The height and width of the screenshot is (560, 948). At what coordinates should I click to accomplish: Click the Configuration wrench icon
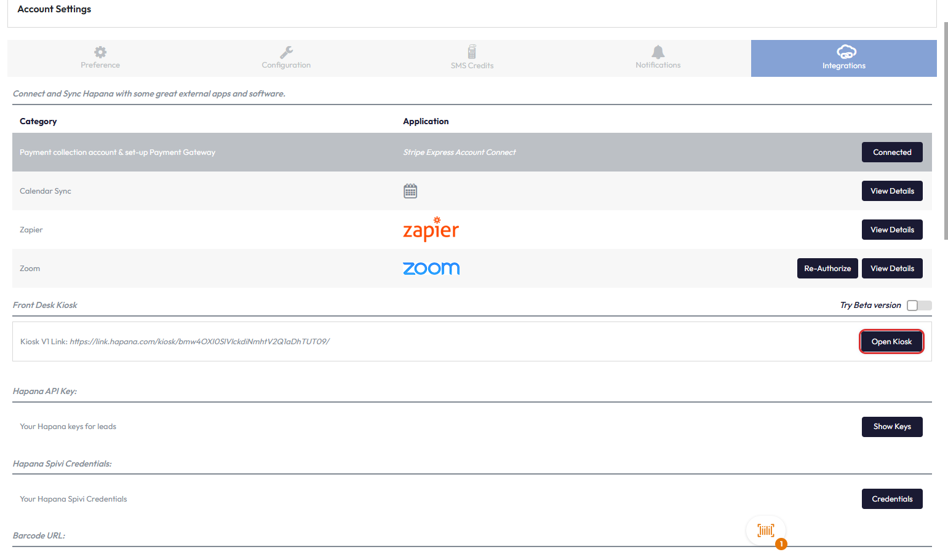point(286,52)
